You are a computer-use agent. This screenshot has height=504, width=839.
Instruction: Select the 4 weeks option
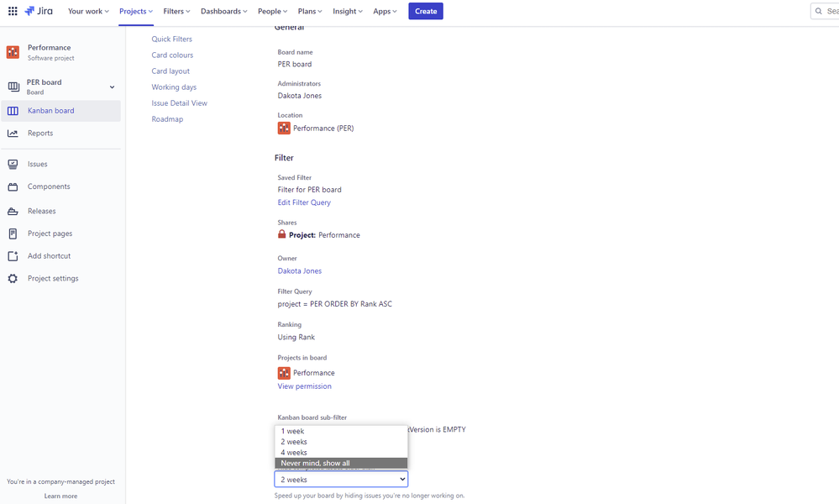(341, 453)
